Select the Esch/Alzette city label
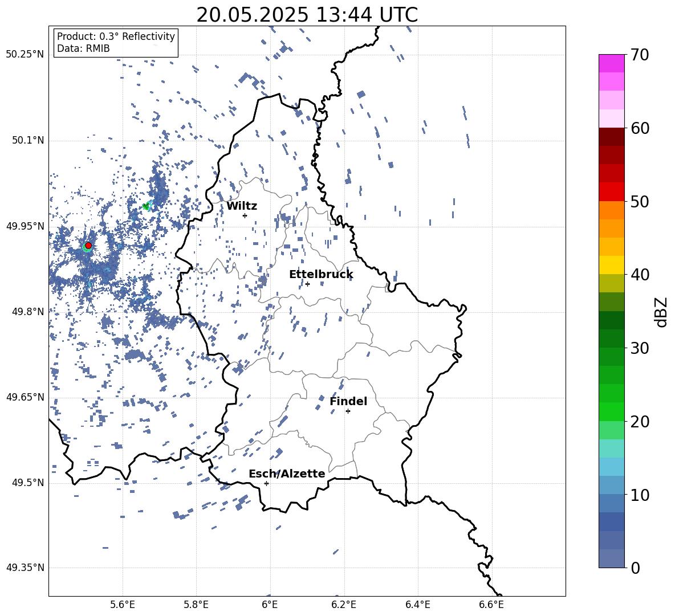The height and width of the screenshot is (616, 675). [287, 474]
